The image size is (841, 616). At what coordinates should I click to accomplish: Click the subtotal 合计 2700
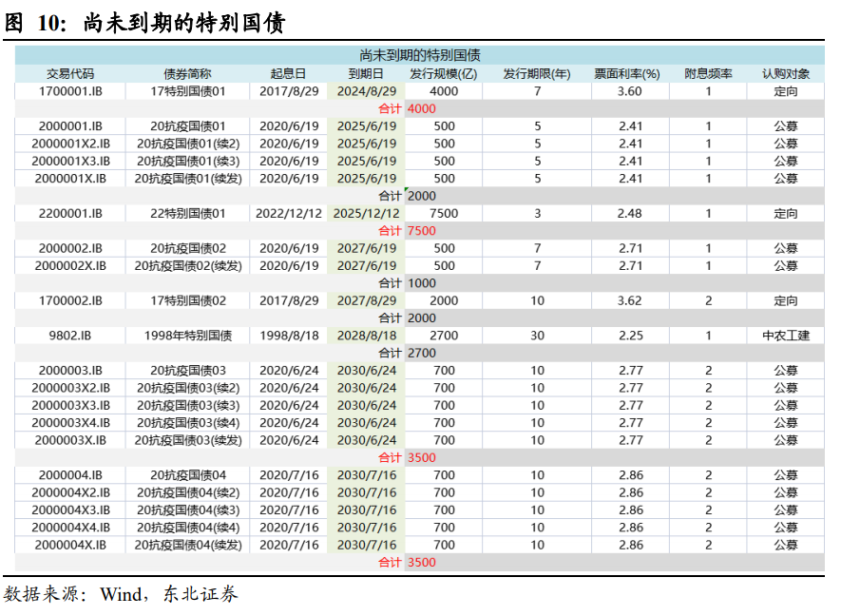click(x=407, y=353)
